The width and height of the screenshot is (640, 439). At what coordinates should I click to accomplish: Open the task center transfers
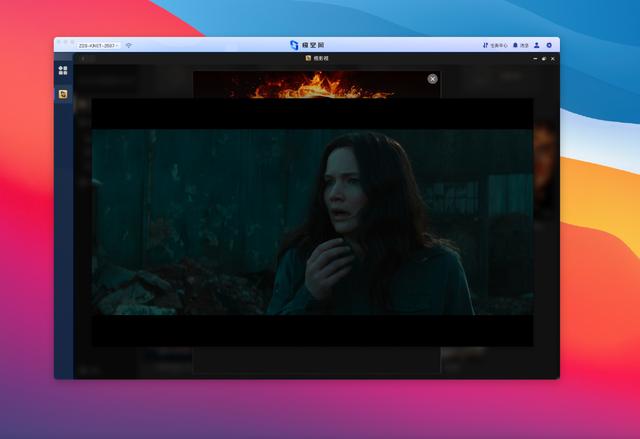pos(495,45)
